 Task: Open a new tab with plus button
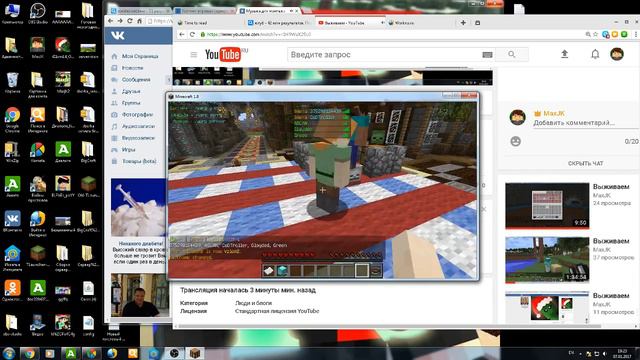(463, 23)
